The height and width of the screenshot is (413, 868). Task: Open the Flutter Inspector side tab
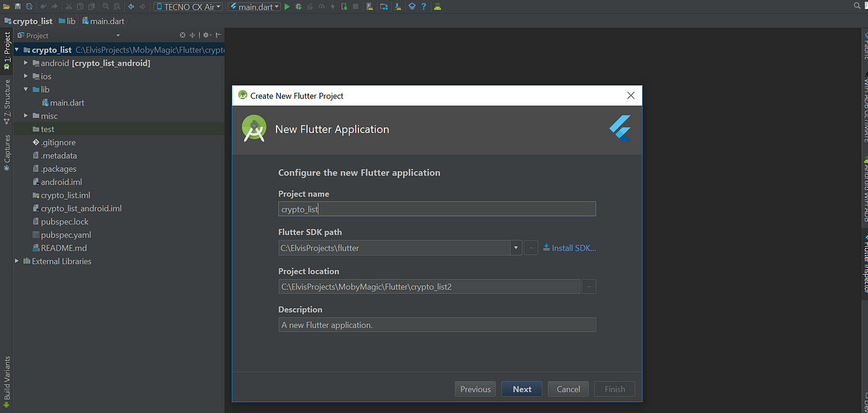(x=866, y=264)
